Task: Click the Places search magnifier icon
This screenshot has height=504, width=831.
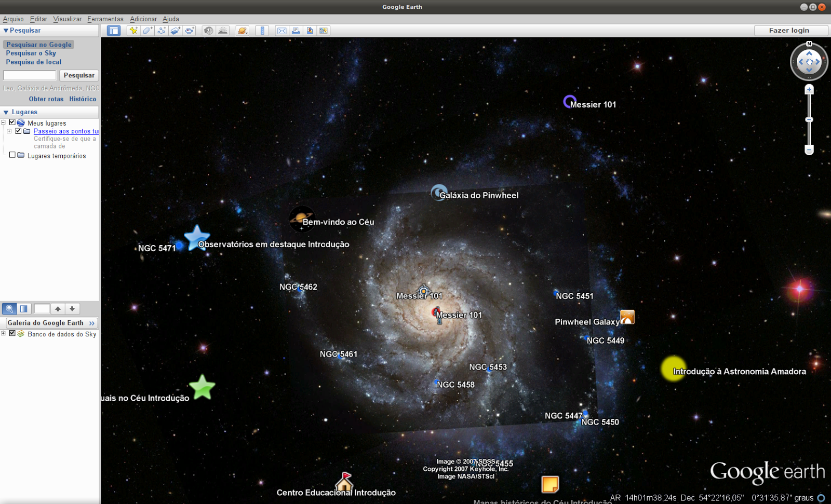Action: point(9,309)
